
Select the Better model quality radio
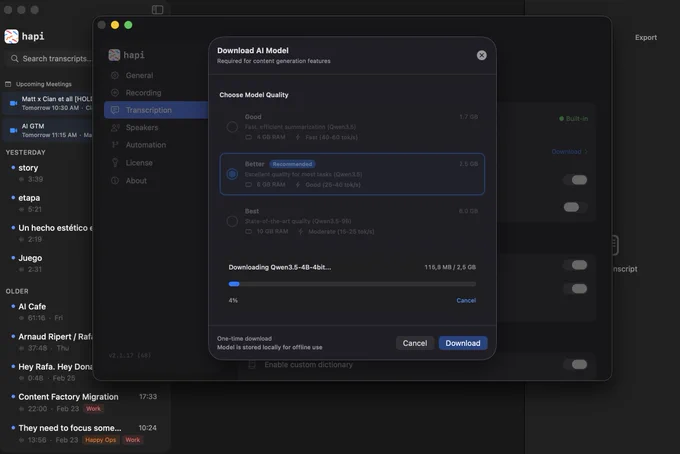[232, 174]
